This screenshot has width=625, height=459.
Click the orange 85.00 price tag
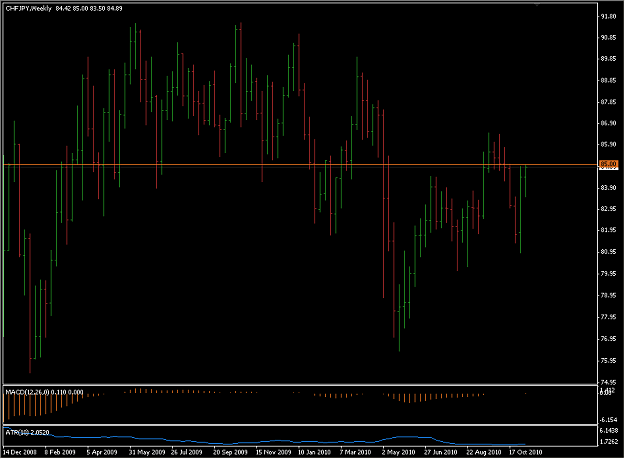609,164
